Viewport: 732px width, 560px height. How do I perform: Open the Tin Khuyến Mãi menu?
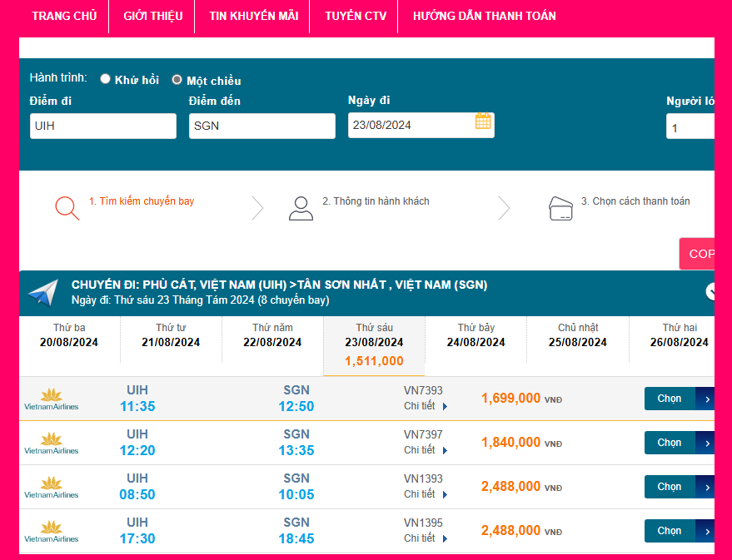(x=253, y=16)
